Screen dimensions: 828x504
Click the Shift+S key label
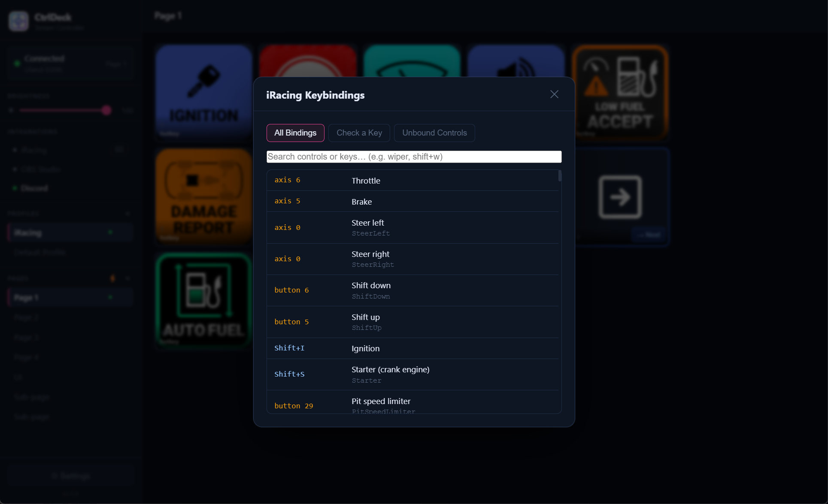[x=289, y=374]
